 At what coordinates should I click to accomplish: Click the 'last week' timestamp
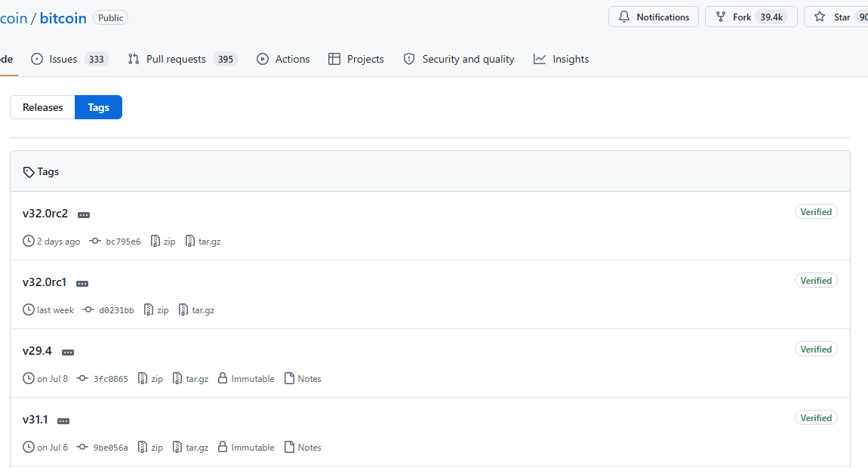(55, 310)
